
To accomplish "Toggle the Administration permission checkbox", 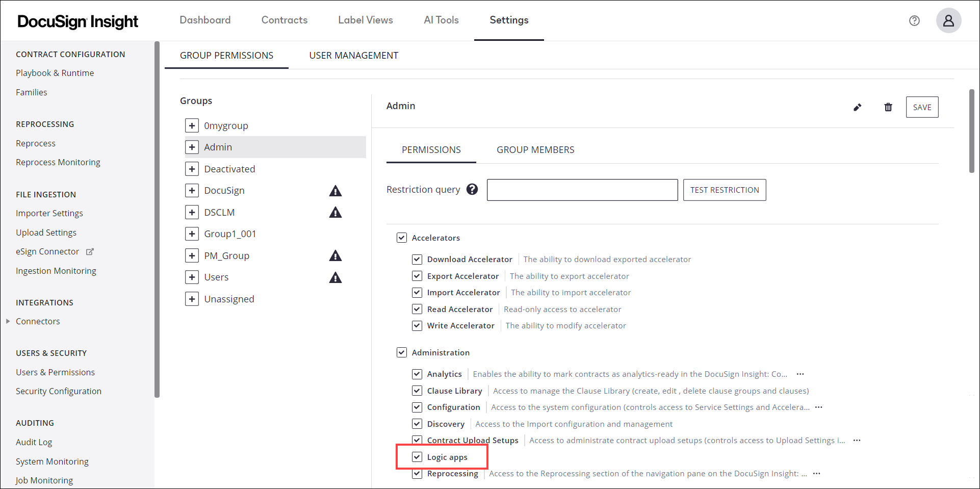I will 402,352.
